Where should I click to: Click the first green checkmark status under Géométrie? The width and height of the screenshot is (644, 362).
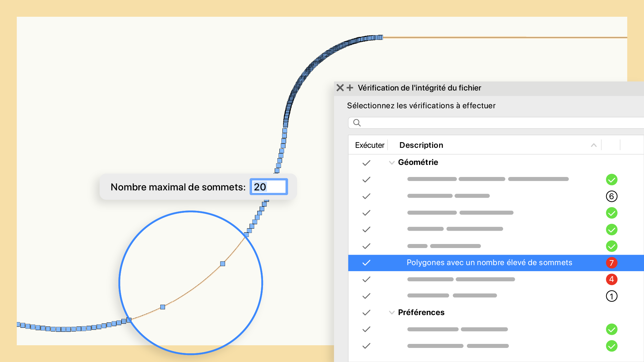(x=611, y=180)
